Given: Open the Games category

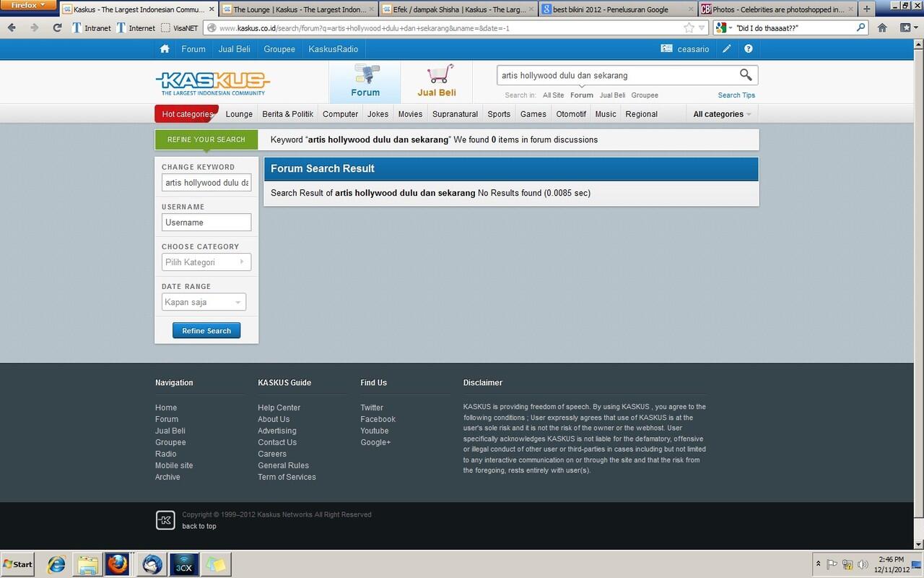Looking at the screenshot, I should 533,114.
